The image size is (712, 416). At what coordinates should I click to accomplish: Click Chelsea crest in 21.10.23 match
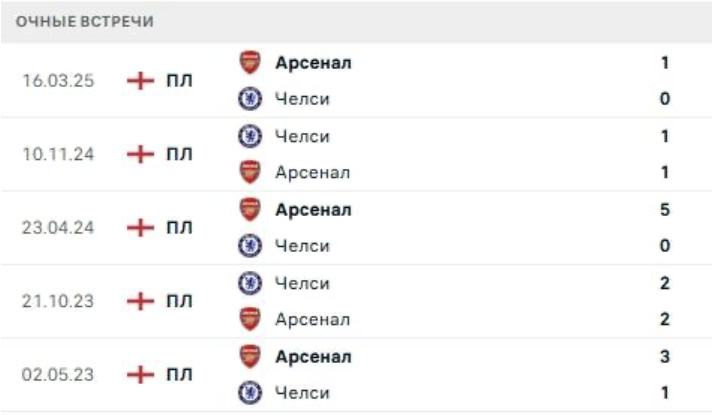coord(250,283)
